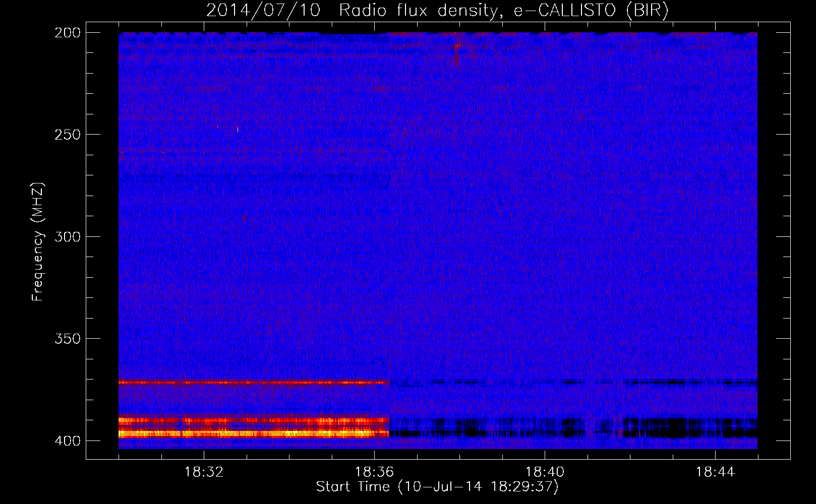Click the 400 frequency tick label

point(67,440)
